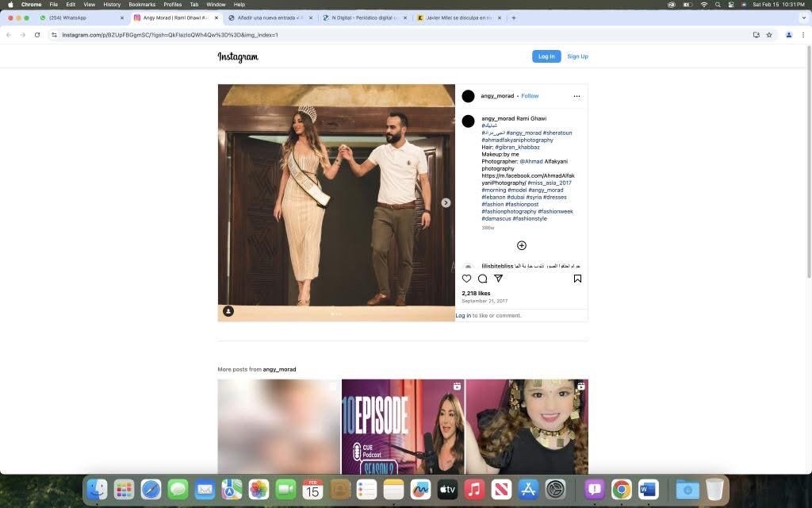812x508 pixels.
Task: Bookmark this page with star icon
Action: [x=769, y=35]
